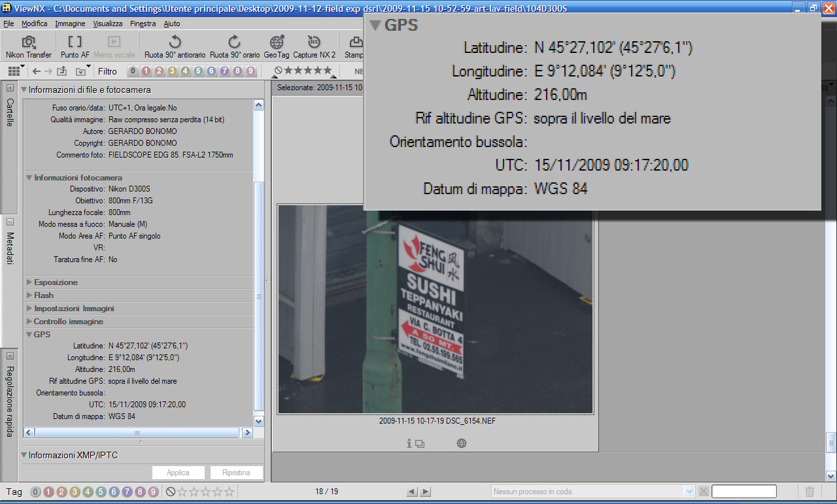Filter by green label 4 in Filtro bar

[185, 71]
